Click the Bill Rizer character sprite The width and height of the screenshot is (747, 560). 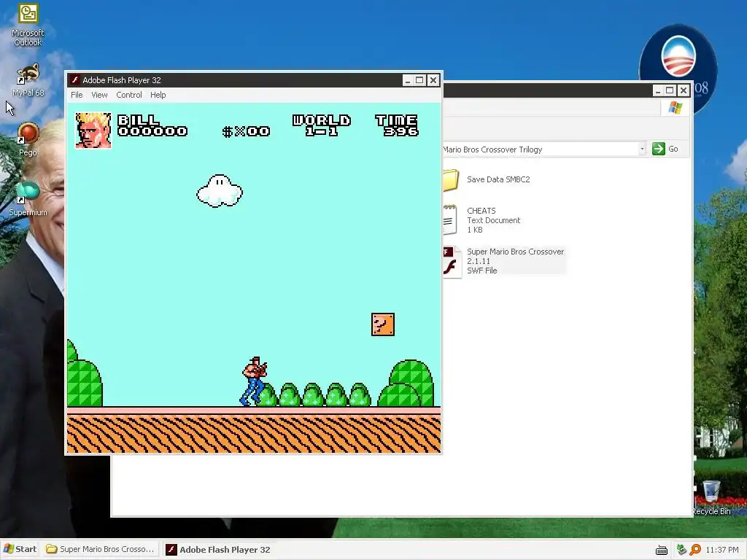(x=254, y=381)
